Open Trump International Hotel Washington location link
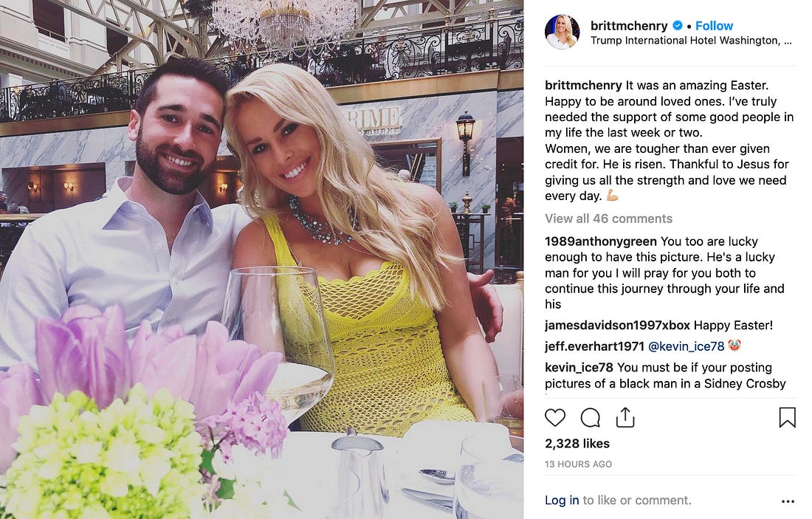Viewport: 812px width, 519px height. pos(692,41)
